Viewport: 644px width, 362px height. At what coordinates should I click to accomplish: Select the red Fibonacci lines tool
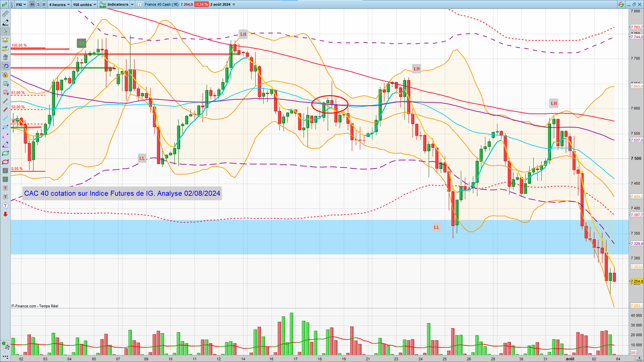[x=5, y=93]
